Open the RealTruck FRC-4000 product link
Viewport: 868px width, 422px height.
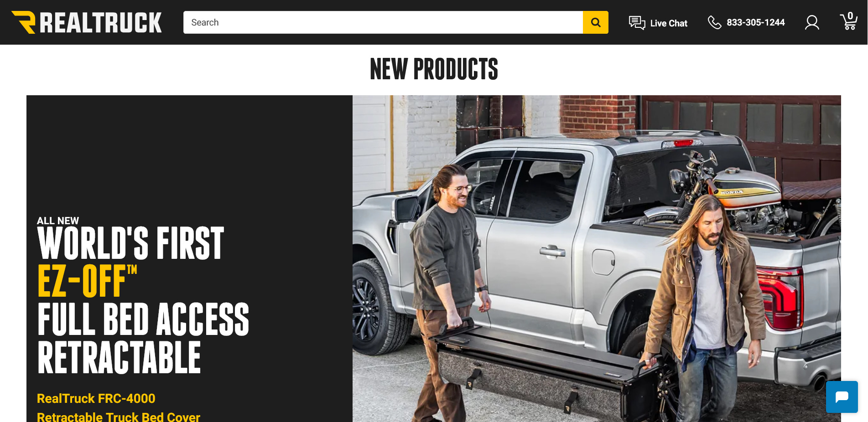(96, 398)
